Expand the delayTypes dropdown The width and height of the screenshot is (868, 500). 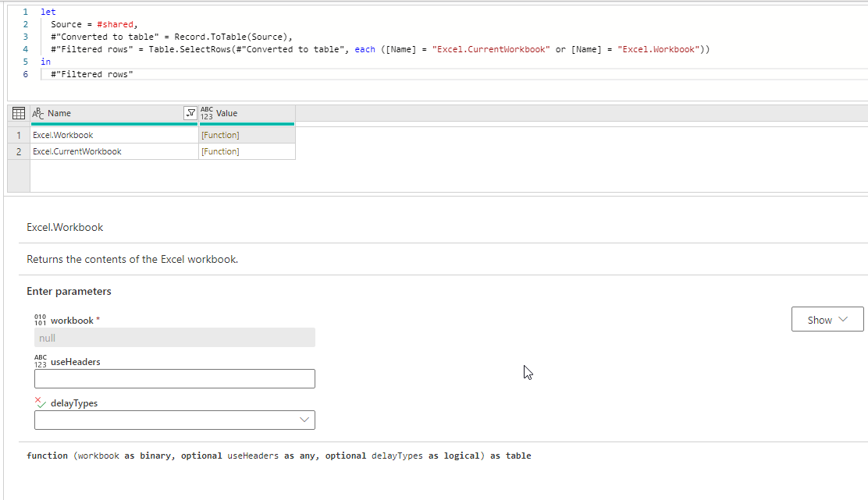[x=174, y=420]
